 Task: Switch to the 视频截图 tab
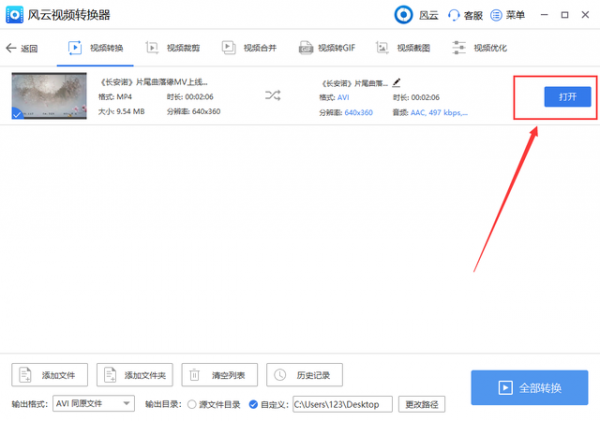click(x=403, y=48)
